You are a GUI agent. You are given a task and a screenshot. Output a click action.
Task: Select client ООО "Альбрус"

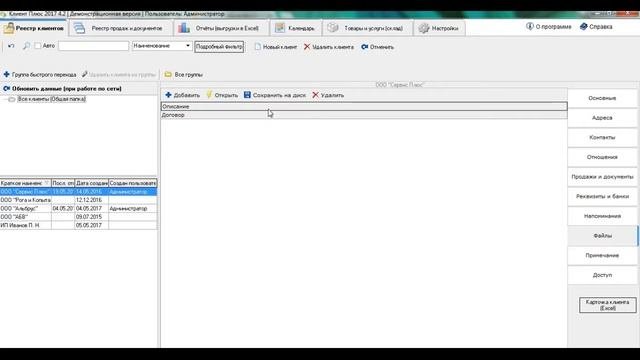[x=25, y=209]
